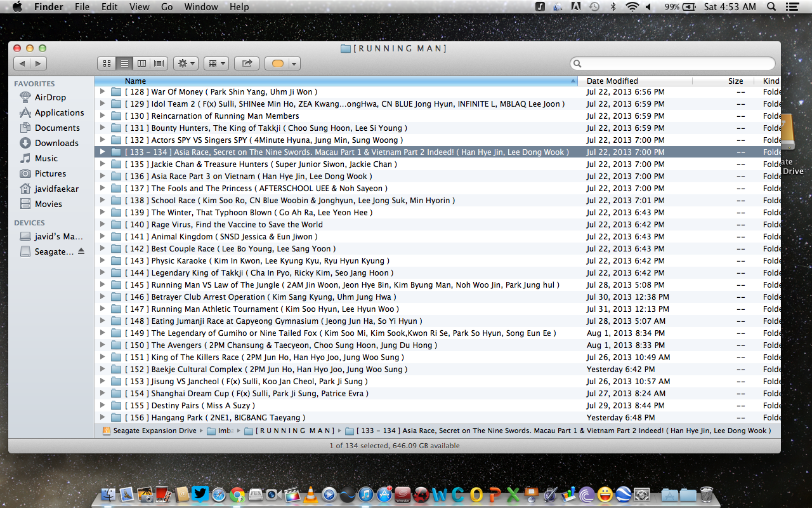Expand folder [ 150 ] The Avengers

pos(102,345)
